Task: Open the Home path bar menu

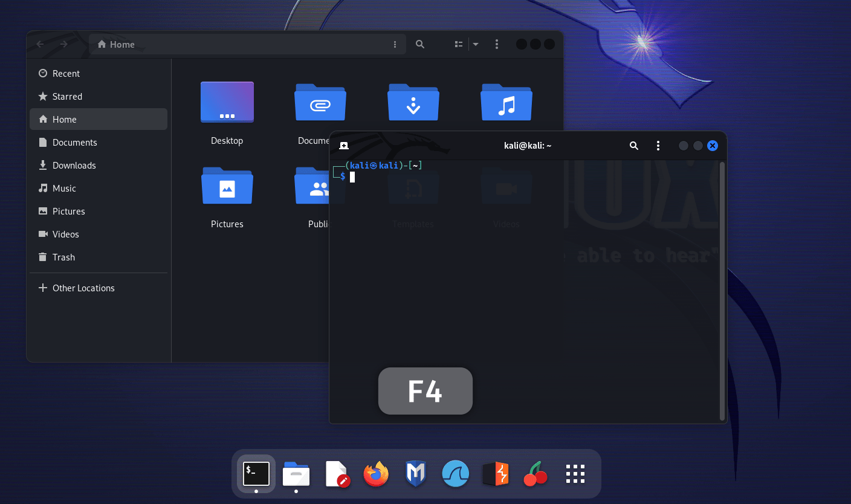Action: click(395, 44)
